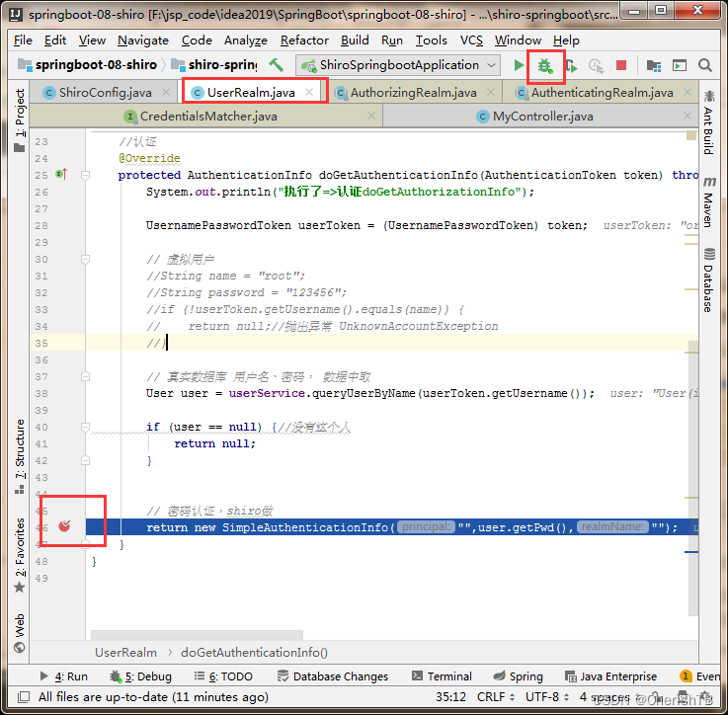Viewport: 728px width, 715px height.
Task: Switch to the AuthenticatingRealm.java tab
Action: click(602, 93)
